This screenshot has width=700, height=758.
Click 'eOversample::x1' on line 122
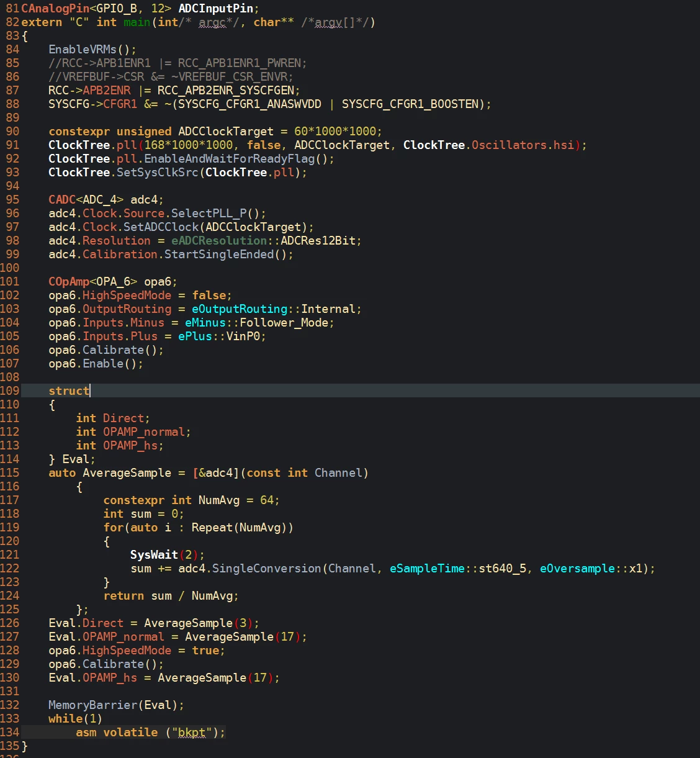591,568
